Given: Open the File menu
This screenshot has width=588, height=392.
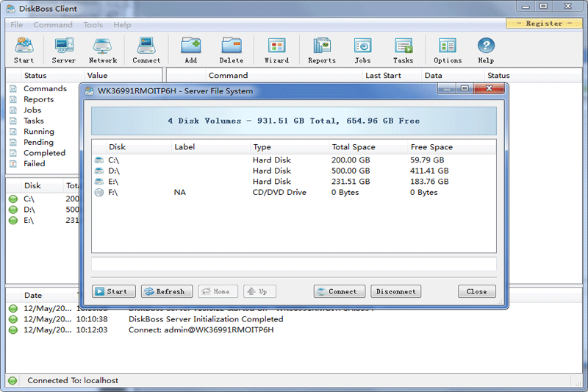Looking at the screenshot, I should point(16,24).
